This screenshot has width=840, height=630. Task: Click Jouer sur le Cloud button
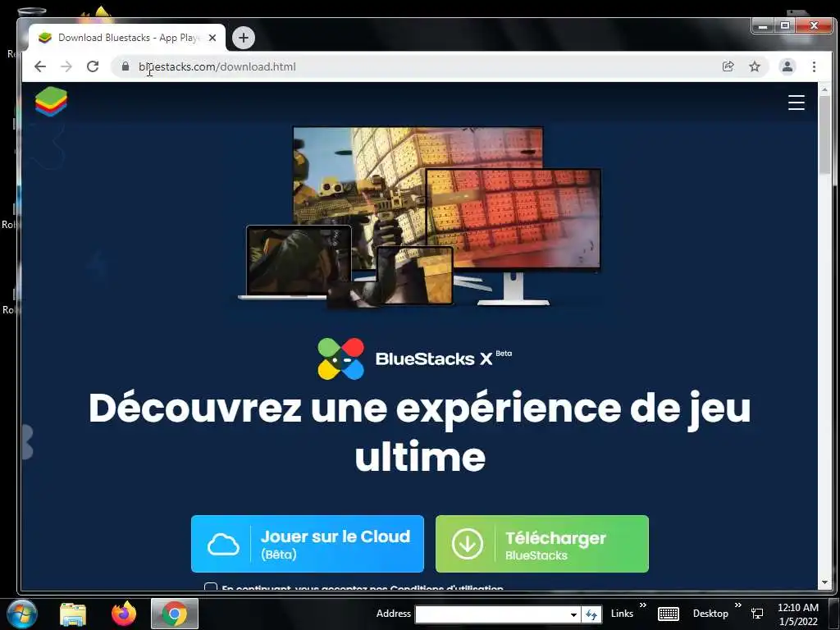click(308, 544)
